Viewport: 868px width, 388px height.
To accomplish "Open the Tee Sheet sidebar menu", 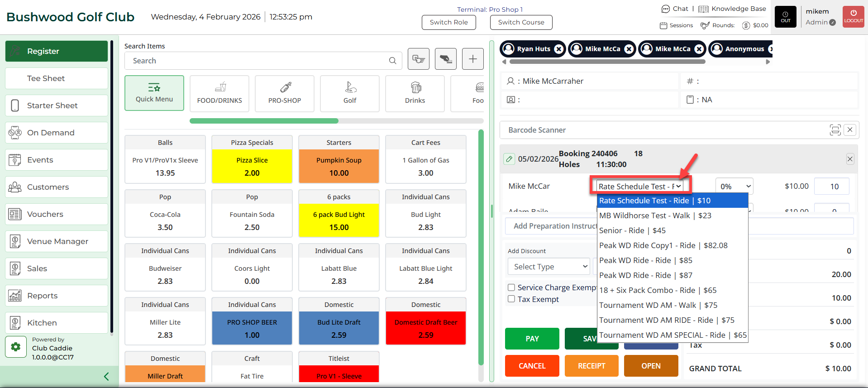I will 57,78.
